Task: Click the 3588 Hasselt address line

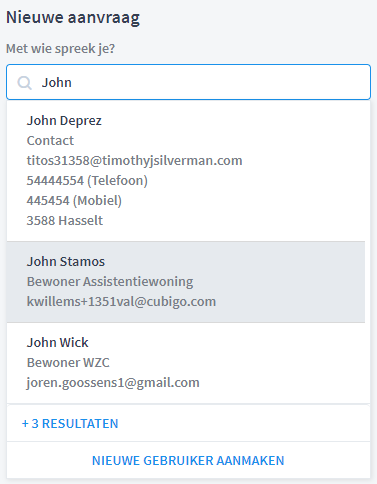Action: coord(65,221)
